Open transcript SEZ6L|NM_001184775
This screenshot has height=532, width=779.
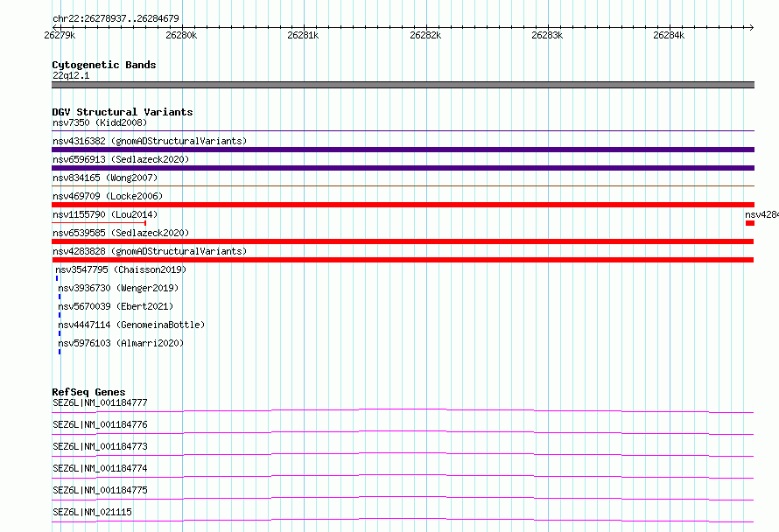click(100, 490)
